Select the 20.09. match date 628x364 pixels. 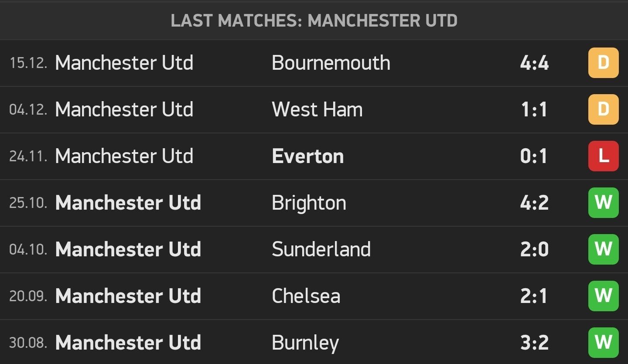pyautogui.click(x=28, y=296)
